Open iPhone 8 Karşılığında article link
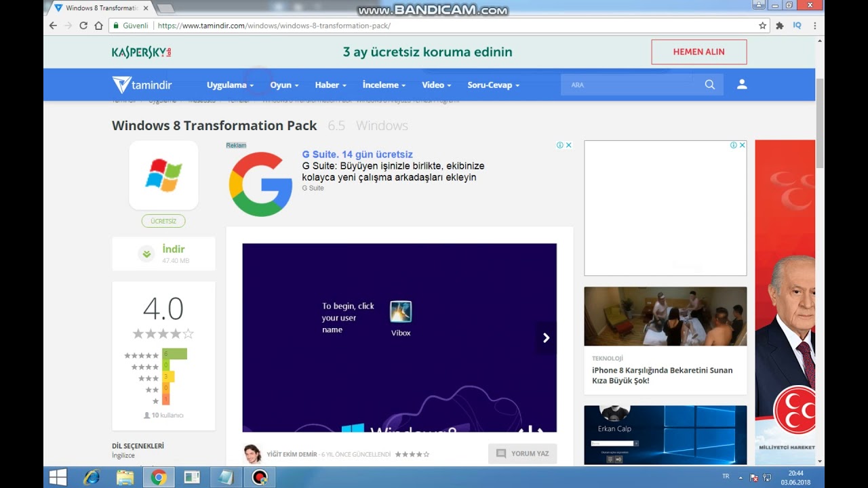The image size is (868, 488). (662, 375)
